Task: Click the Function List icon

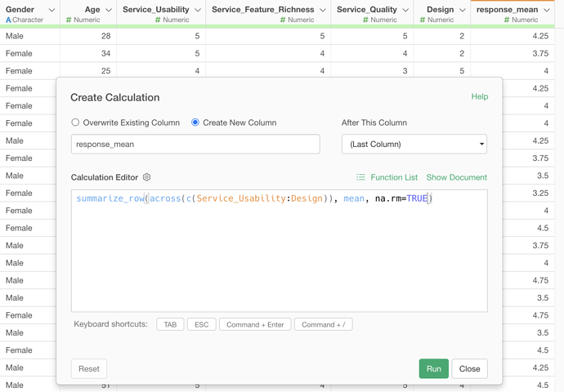Action: [360, 177]
